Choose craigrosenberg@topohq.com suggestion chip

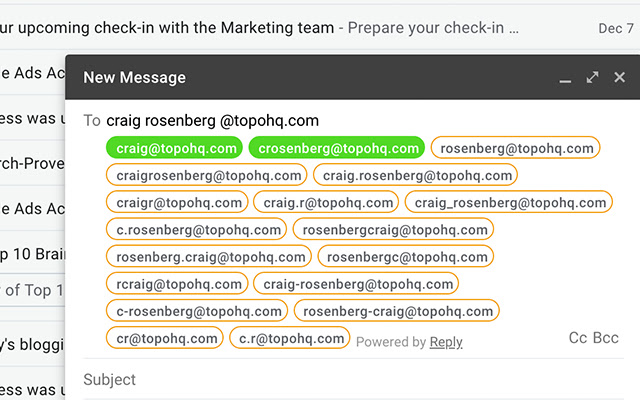[x=208, y=175]
